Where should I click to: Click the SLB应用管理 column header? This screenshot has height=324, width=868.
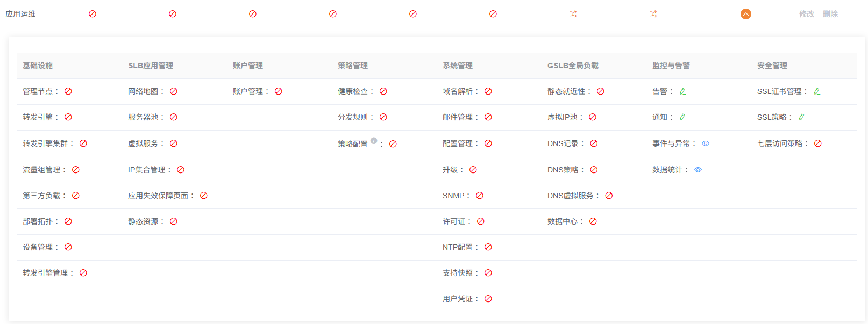click(x=151, y=66)
